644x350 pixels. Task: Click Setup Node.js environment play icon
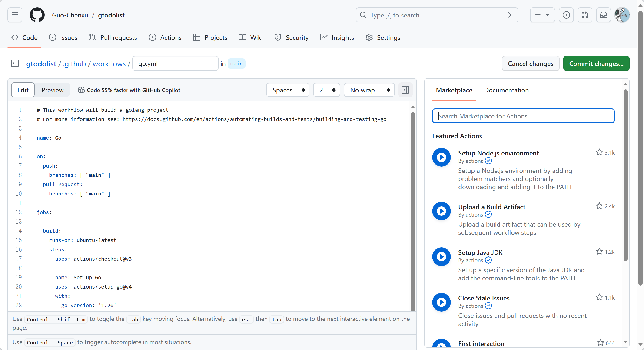pos(442,157)
